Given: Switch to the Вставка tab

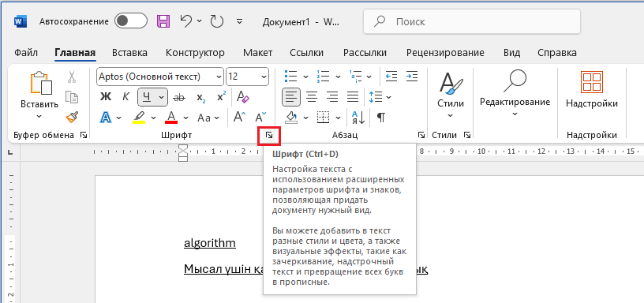Looking at the screenshot, I should (x=129, y=53).
